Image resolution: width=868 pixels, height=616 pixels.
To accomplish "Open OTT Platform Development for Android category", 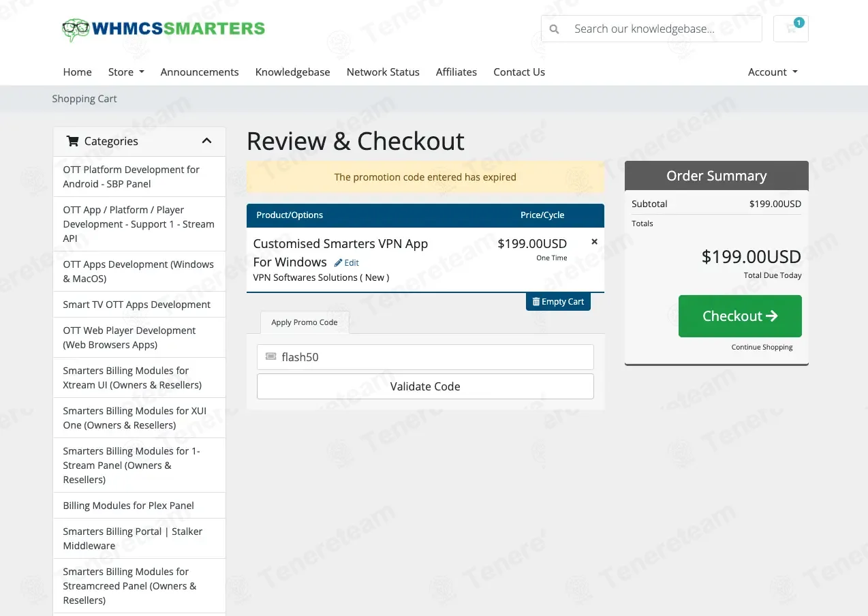I will [x=139, y=176].
